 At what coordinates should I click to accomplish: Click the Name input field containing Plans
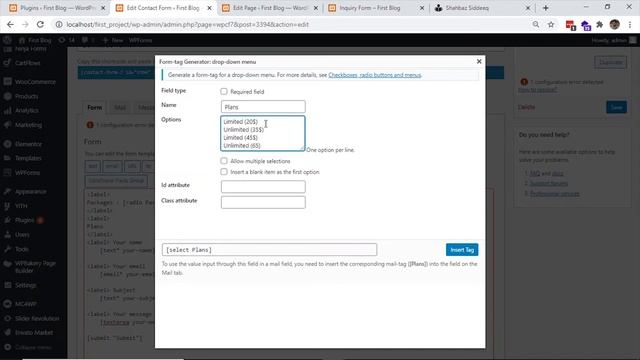click(263, 107)
